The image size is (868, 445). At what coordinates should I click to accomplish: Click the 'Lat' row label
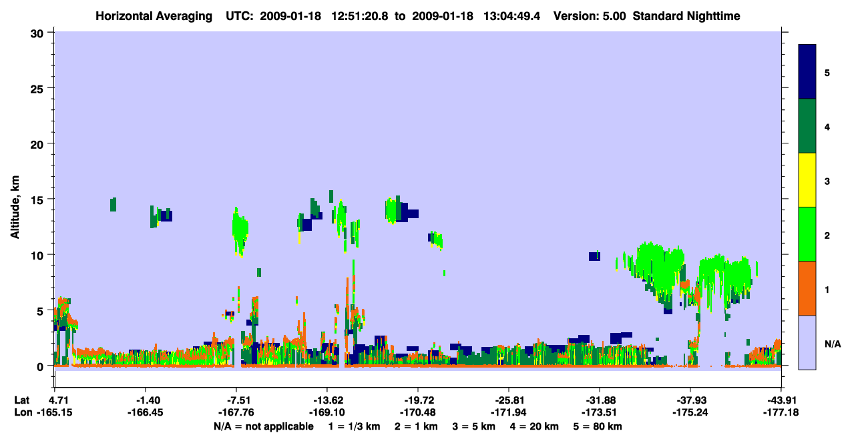pyautogui.click(x=21, y=400)
